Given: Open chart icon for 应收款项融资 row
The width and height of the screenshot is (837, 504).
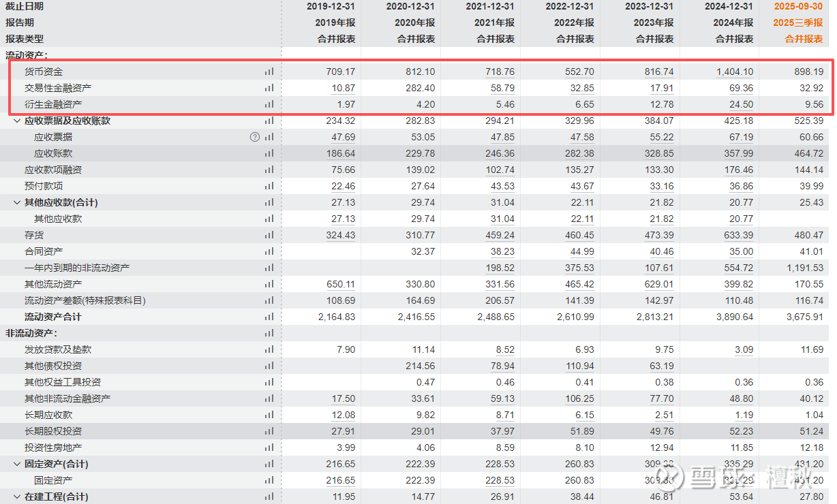Looking at the screenshot, I should 269,170.
